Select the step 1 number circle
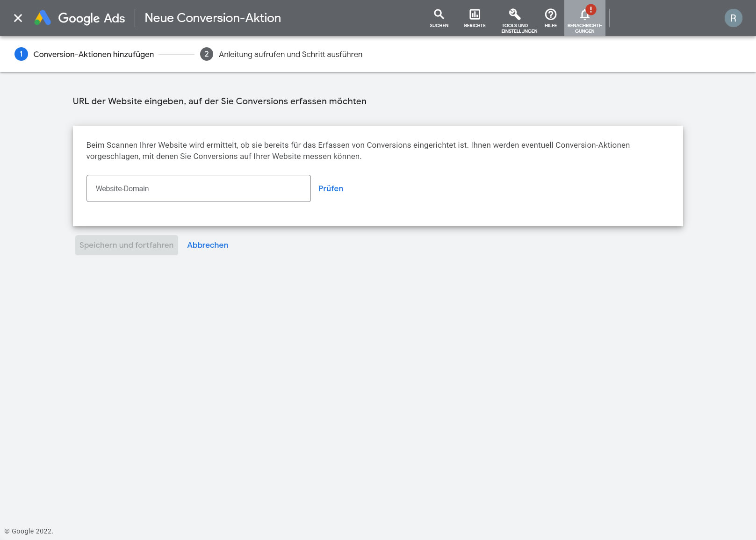 tap(21, 54)
